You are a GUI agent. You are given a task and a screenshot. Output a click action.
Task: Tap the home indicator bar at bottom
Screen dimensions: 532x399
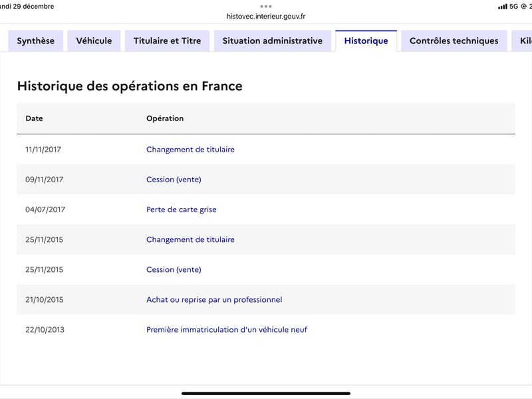point(266,393)
